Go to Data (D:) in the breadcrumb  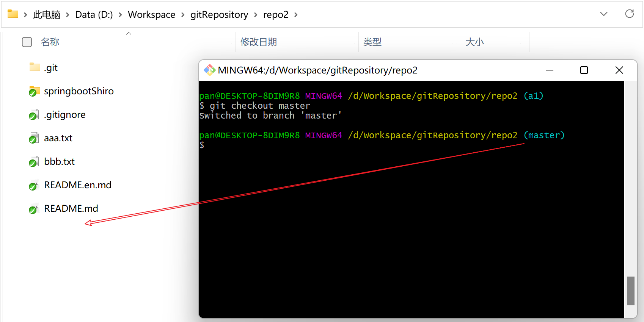(x=94, y=15)
